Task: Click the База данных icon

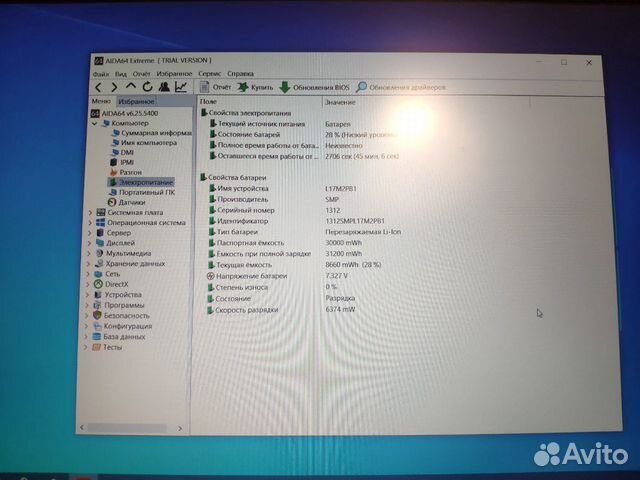Action: [x=97, y=337]
